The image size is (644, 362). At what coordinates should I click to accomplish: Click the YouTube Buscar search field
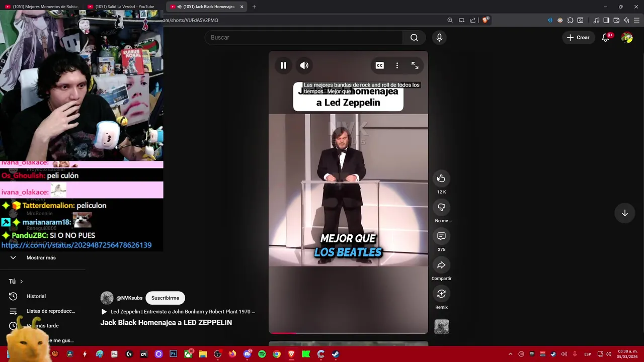coord(303,38)
